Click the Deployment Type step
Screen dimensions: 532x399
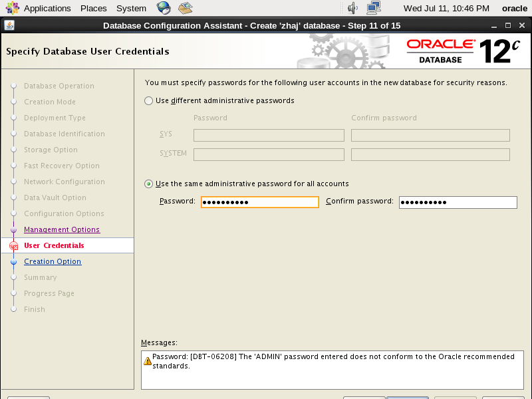(x=55, y=118)
